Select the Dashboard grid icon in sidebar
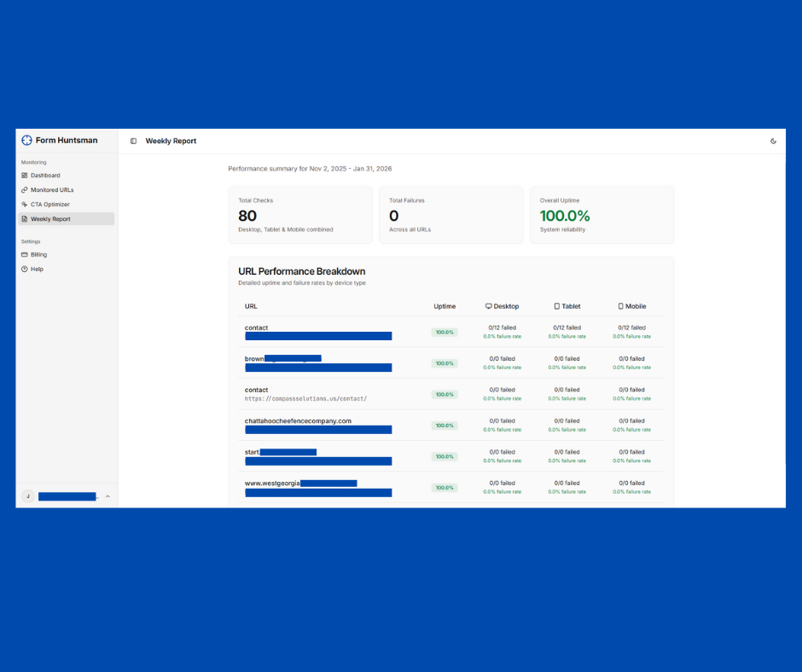This screenshot has width=802, height=672. pyautogui.click(x=25, y=176)
